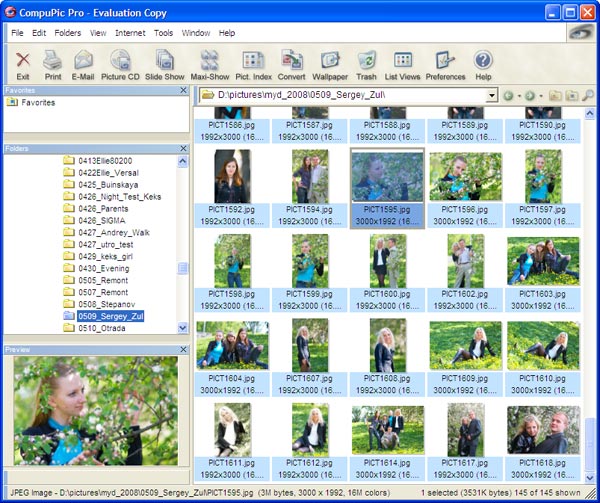The height and width of the screenshot is (503, 600).
Task: Close the Favorites panel
Action: [x=184, y=90]
